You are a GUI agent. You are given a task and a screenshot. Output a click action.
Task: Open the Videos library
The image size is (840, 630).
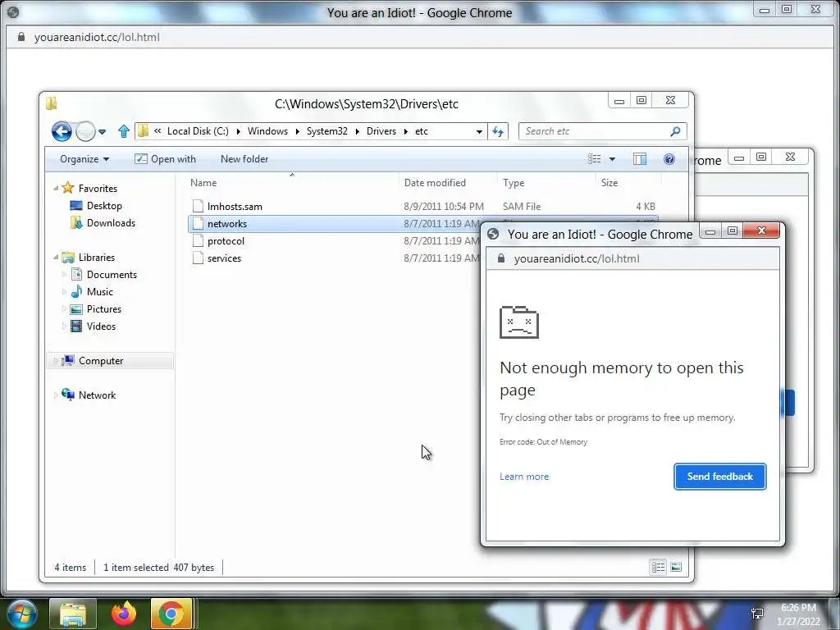point(101,326)
